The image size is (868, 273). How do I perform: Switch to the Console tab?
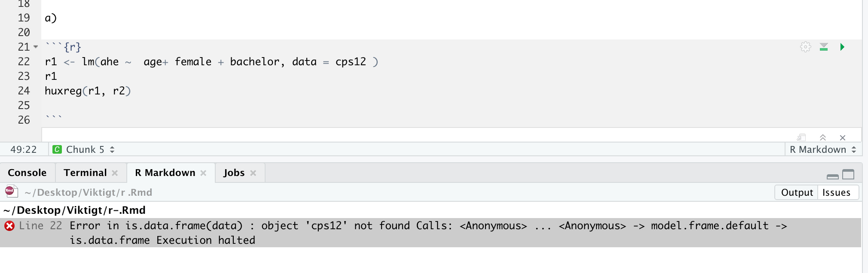pos(27,173)
